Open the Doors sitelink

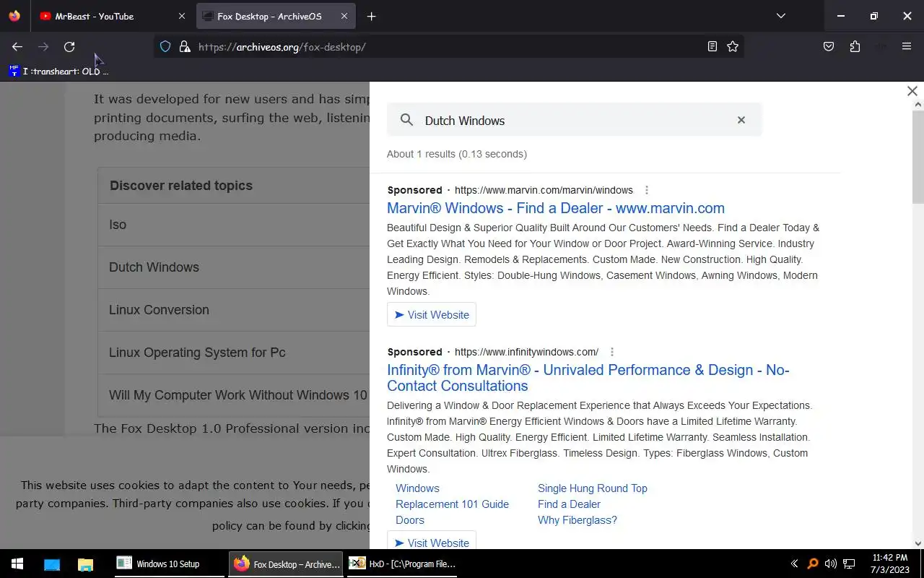410,520
